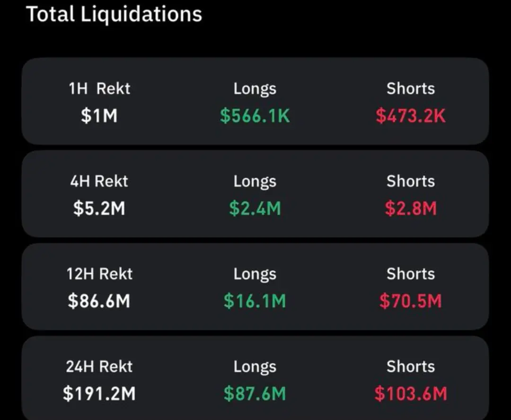The height and width of the screenshot is (420, 511).
Task: Tap the $16.1M longs figure
Action: pyautogui.click(x=255, y=301)
